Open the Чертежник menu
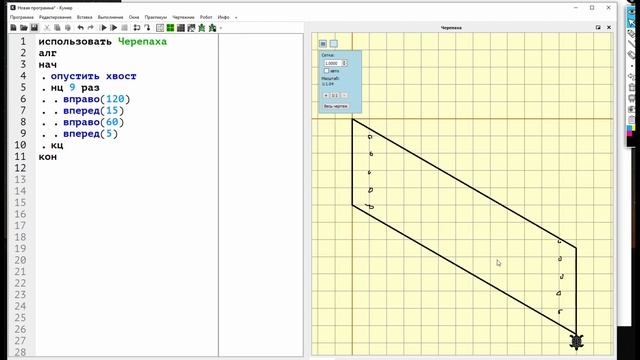640x360 pixels. click(183, 17)
